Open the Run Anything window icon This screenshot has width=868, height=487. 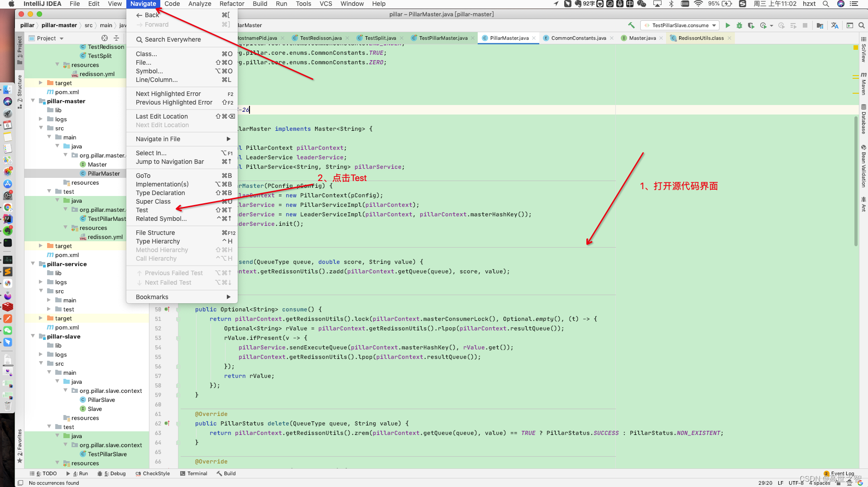pyautogui.click(x=850, y=25)
